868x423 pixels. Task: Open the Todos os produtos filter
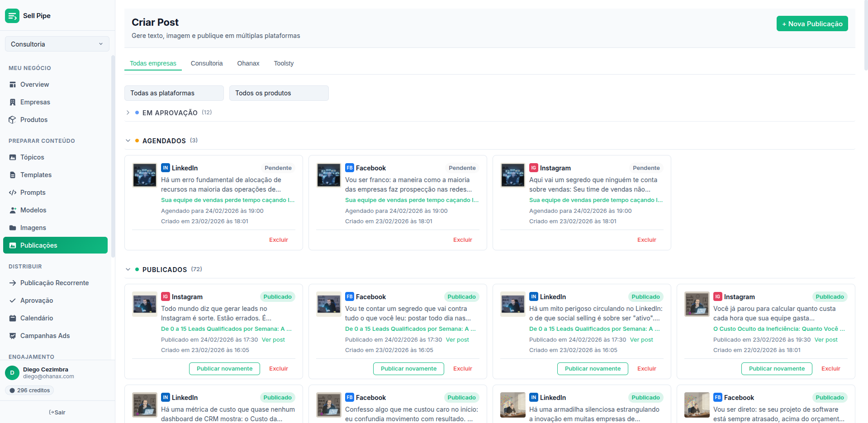pyautogui.click(x=279, y=93)
